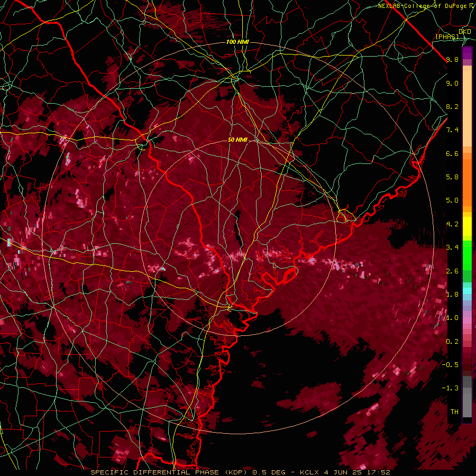Click the 4.2 color scale value
This screenshot has width=476, height=476.
point(452,224)
